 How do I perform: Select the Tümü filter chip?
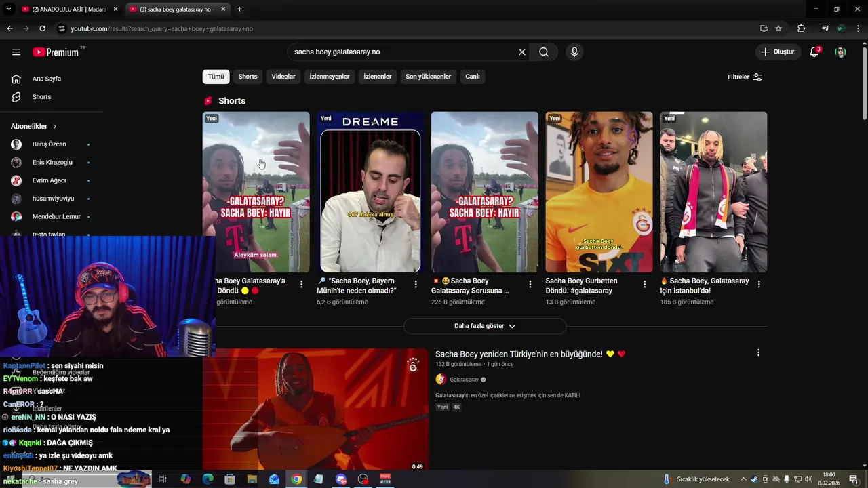(x=216, y=77)
